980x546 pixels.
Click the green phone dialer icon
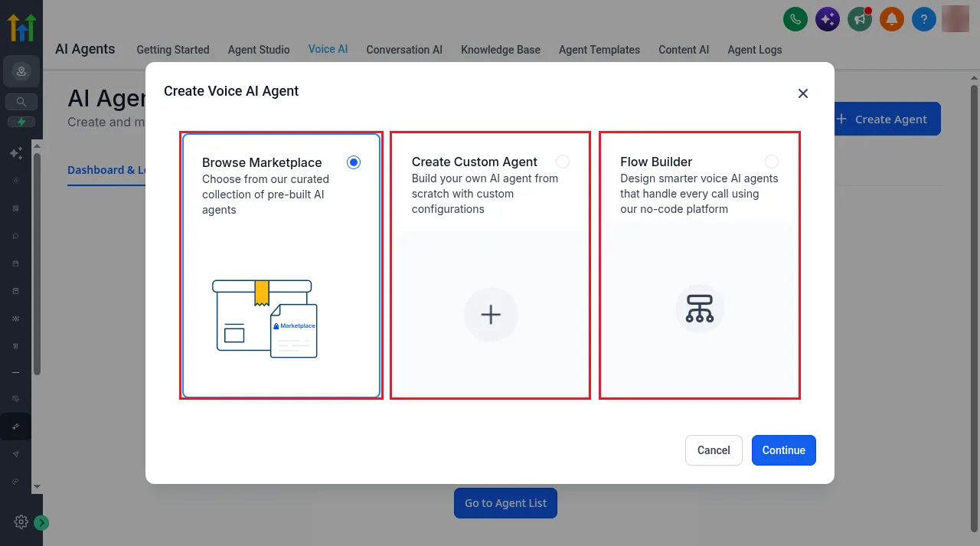click(x=795, y=19)
